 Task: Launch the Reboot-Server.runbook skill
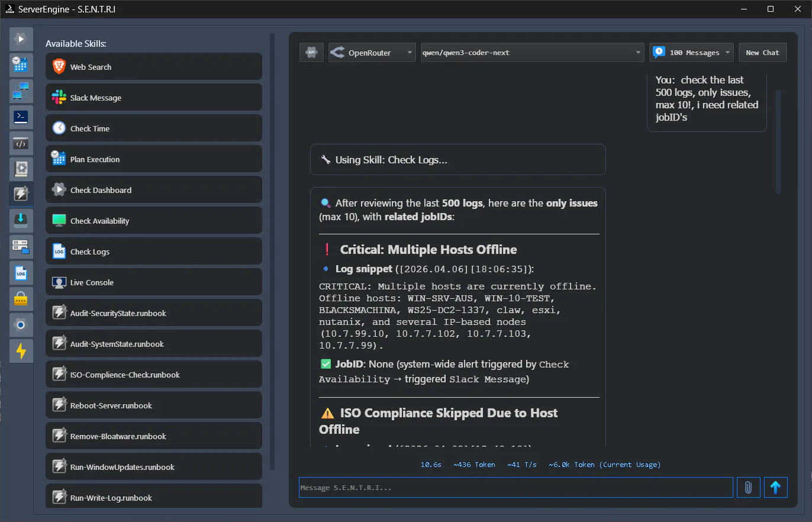(154, 405)
